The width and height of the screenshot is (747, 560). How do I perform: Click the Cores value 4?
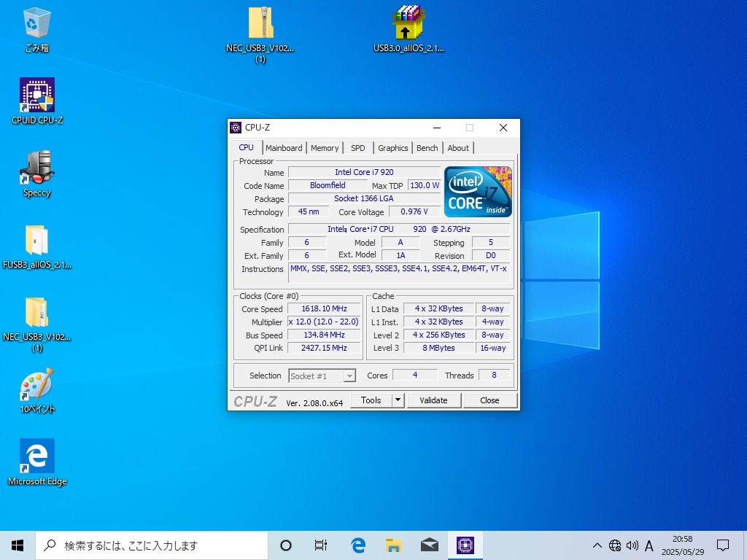tap(415, 376)
